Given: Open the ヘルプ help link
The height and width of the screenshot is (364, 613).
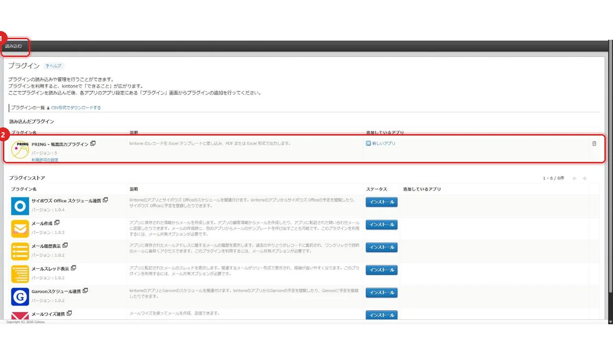Looking at the screenshot, I should 54,66.
